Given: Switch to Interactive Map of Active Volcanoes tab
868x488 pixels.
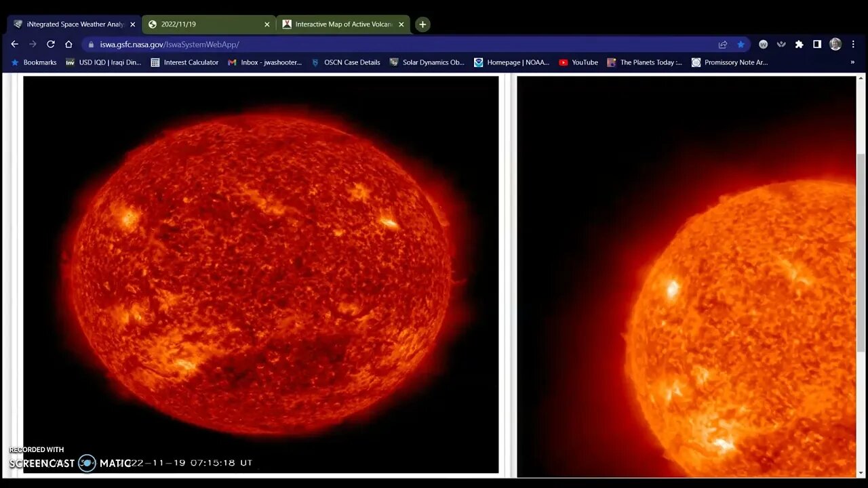Looking at the screenshot, I should click(x=343, y=24).
